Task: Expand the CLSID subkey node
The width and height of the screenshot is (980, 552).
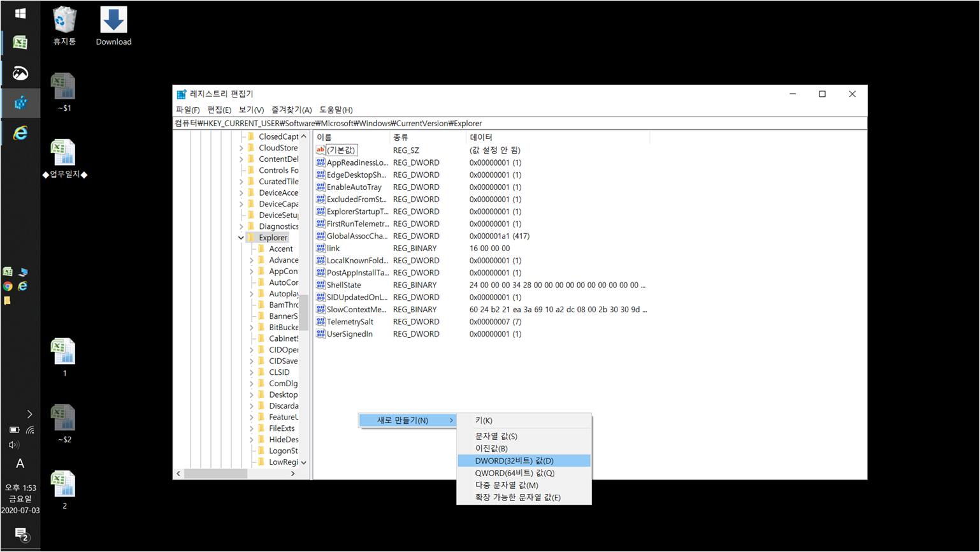Action: point(251,372)
